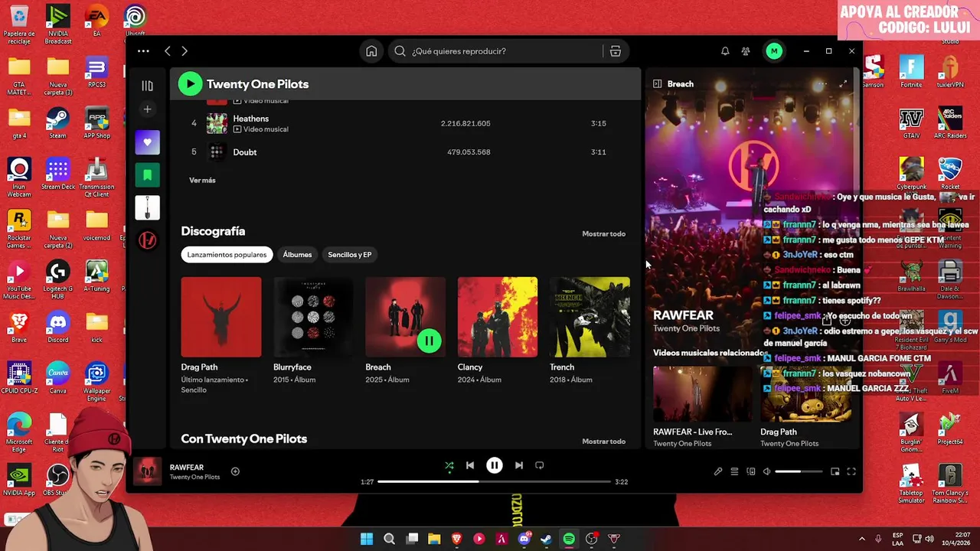Open the Trench album cover

pos(590,317)
